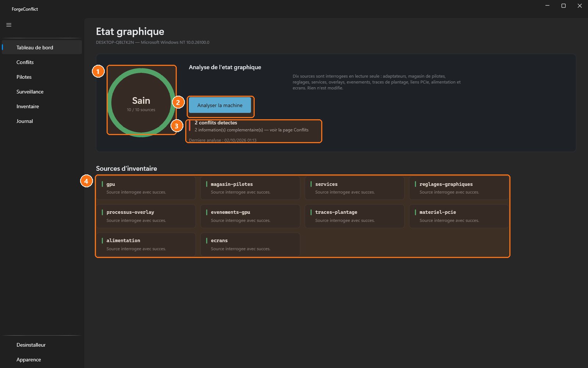The width and height of the screenshot is (588, 368).
Task: Select the evenements-gpu source card
Action: tap(250, 216)
